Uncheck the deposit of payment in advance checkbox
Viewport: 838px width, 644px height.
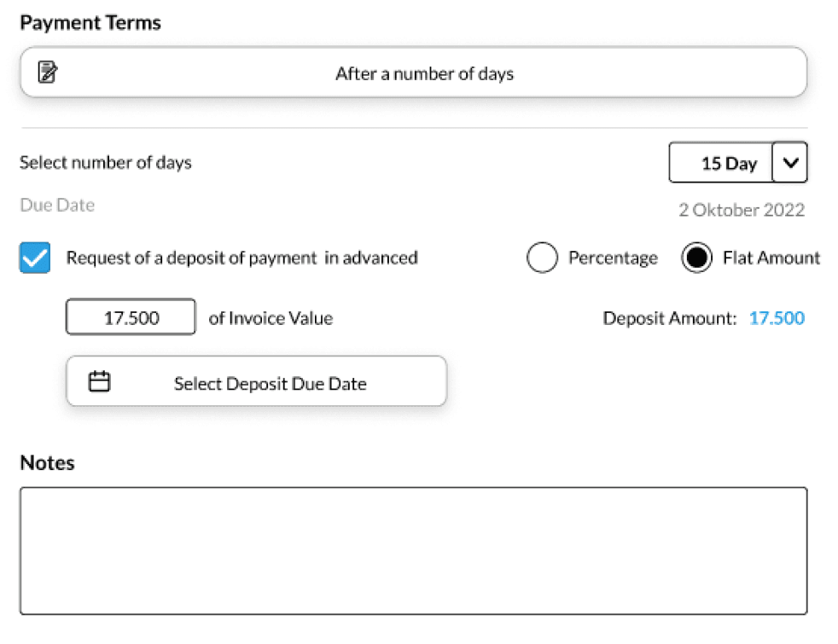coord(33,257)
